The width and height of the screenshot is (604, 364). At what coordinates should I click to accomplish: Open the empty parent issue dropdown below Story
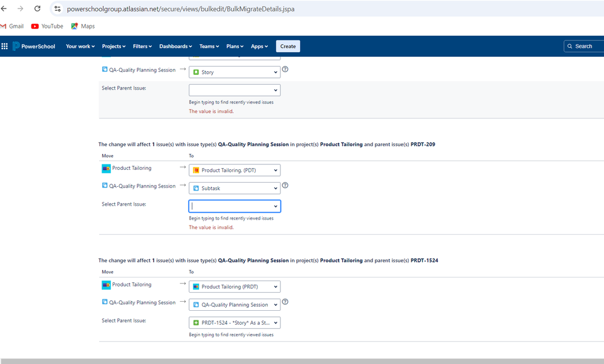tap(235, 90)
